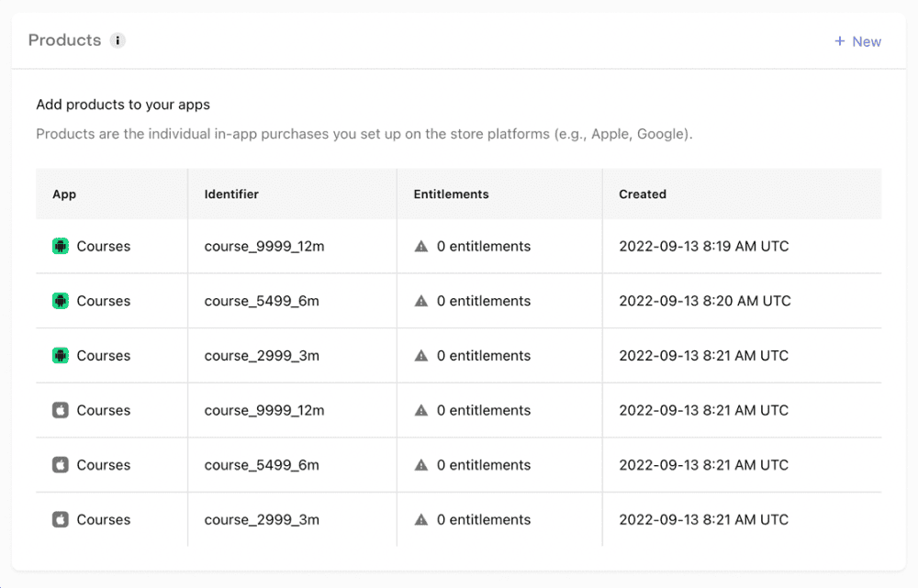Click warning triangle in Apple course_2999_3m row
Viewport: 918px width, 588px height.
(421, 519)
